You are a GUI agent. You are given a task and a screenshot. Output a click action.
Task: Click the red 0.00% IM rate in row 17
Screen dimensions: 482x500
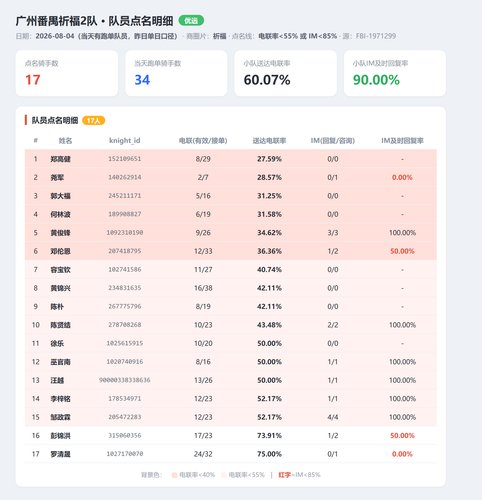click(402, 454)
